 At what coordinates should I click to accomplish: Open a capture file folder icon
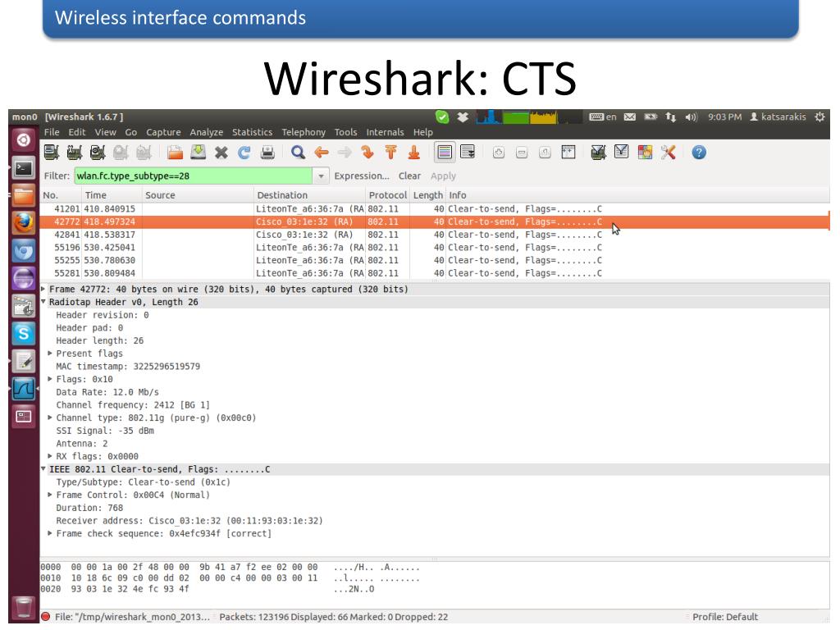click(x=175, y=153)
